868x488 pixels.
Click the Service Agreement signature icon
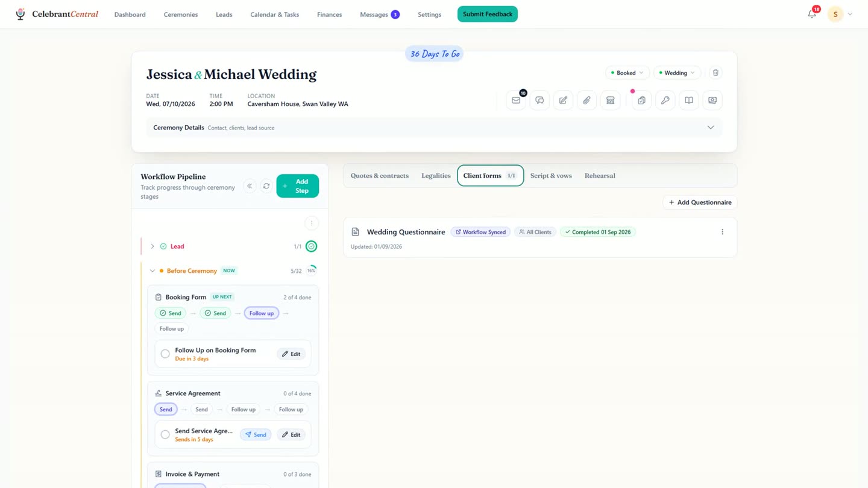(x=159, y=393)
